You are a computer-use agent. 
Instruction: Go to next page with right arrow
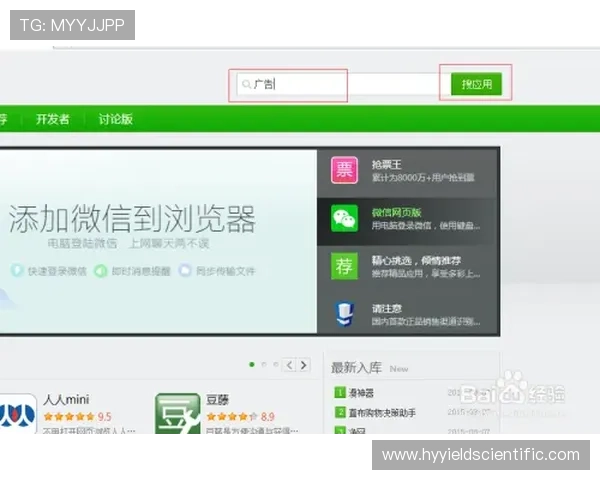(303, 365)
